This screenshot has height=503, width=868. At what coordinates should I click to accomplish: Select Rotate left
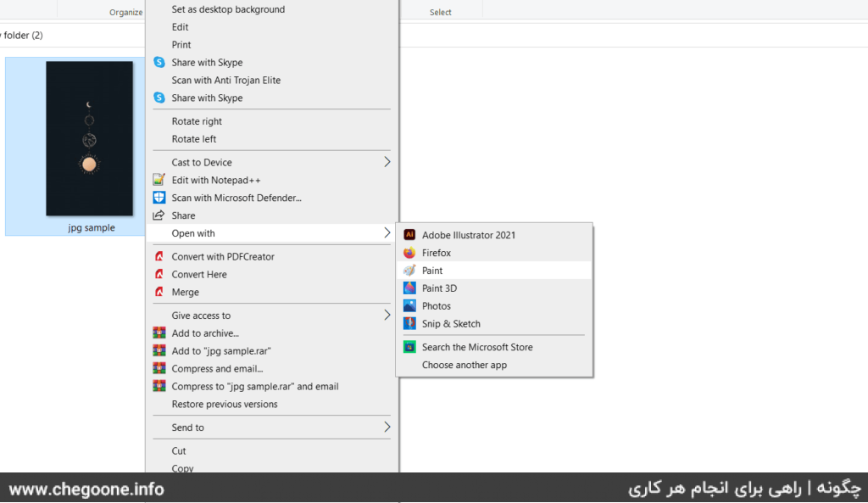click(x=194, y=139)
